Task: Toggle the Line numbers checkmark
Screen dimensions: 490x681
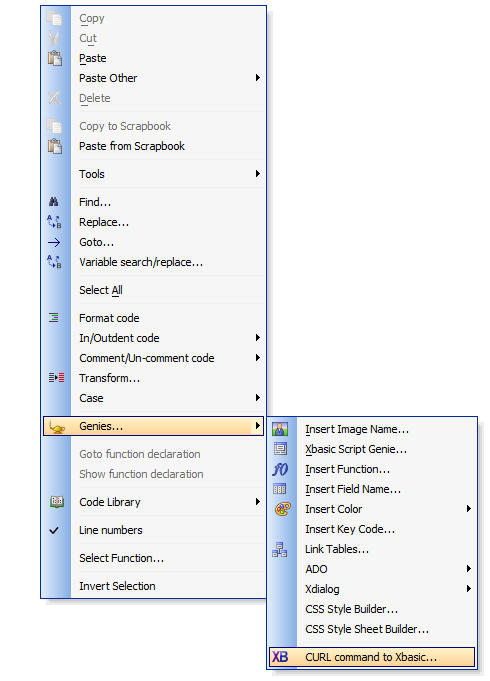Action: pyautogui.click(x=54, y=530)
